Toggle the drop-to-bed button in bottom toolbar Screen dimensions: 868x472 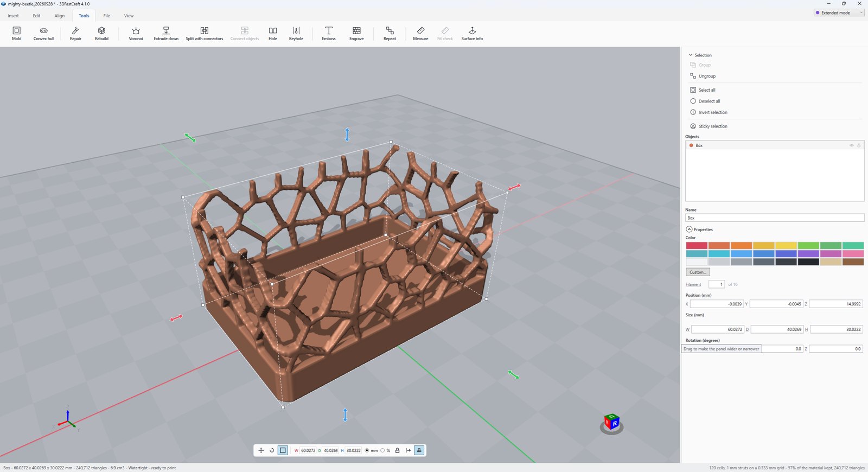click(x=419, y=450)
